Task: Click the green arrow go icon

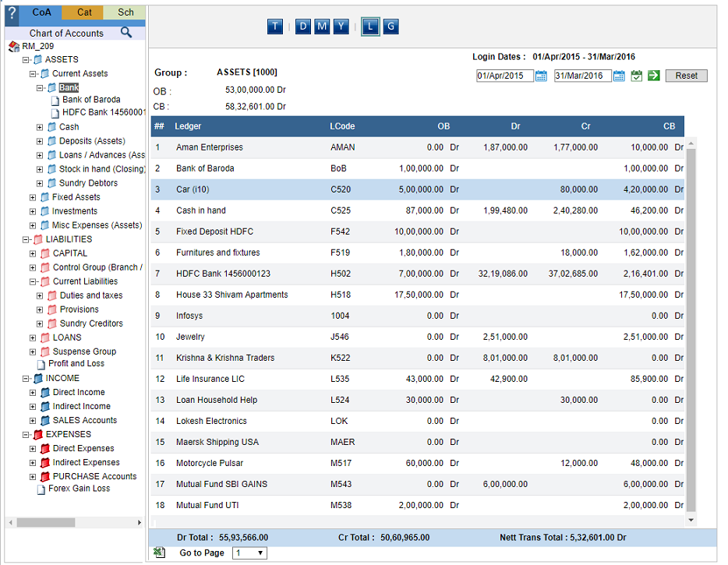Action: pos(654,76)
